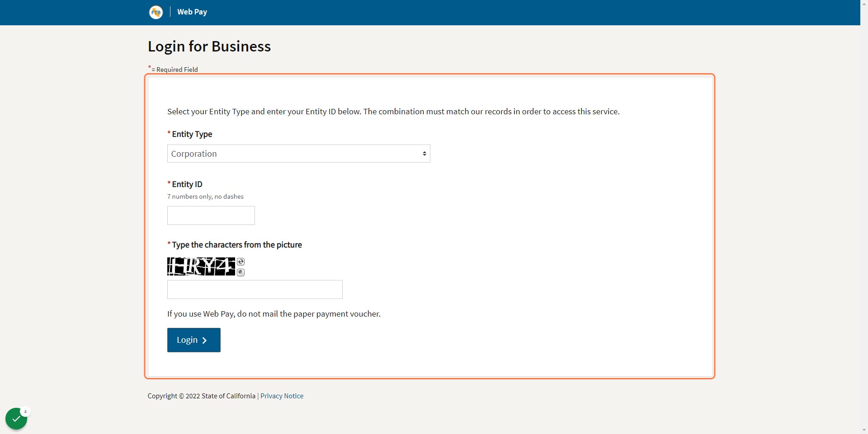Click the 'Login for Business' heading
868x434 pixels.
pos(209,46)
